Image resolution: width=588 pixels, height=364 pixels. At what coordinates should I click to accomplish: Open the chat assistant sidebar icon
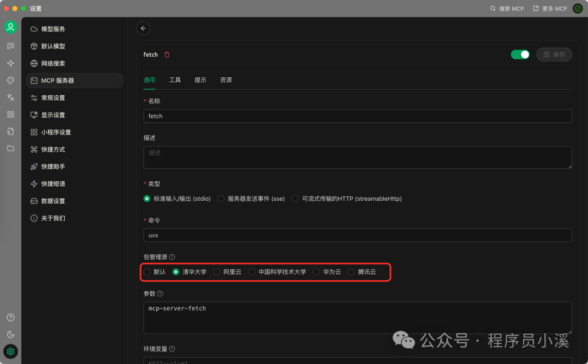coord(10,46)
